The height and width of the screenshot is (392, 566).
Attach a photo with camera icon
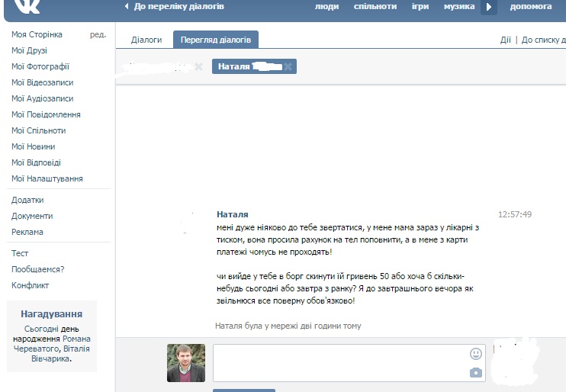[476, 372]
